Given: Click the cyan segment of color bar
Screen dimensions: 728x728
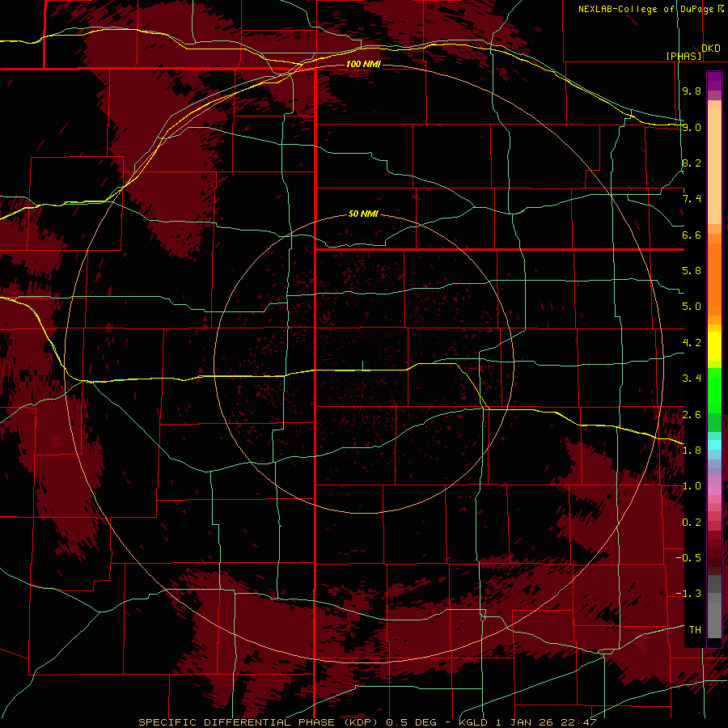Looking at the screenshot, I should point(714,444).
